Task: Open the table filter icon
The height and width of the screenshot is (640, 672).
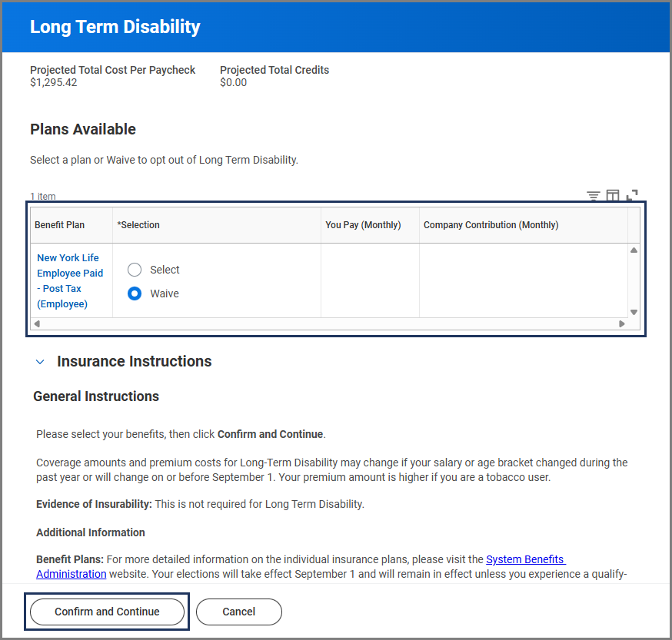Action: click(593, 196)
